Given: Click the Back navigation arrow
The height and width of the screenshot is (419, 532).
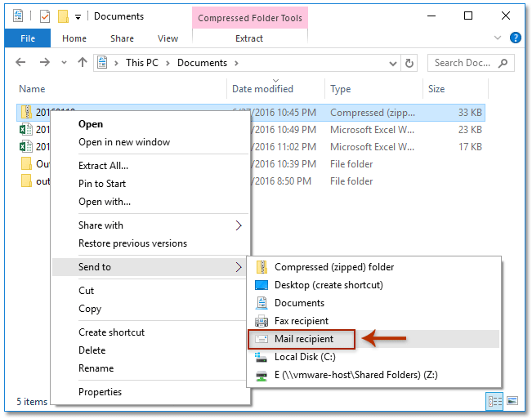Looking at the screenshot, I should pos(20,62).
